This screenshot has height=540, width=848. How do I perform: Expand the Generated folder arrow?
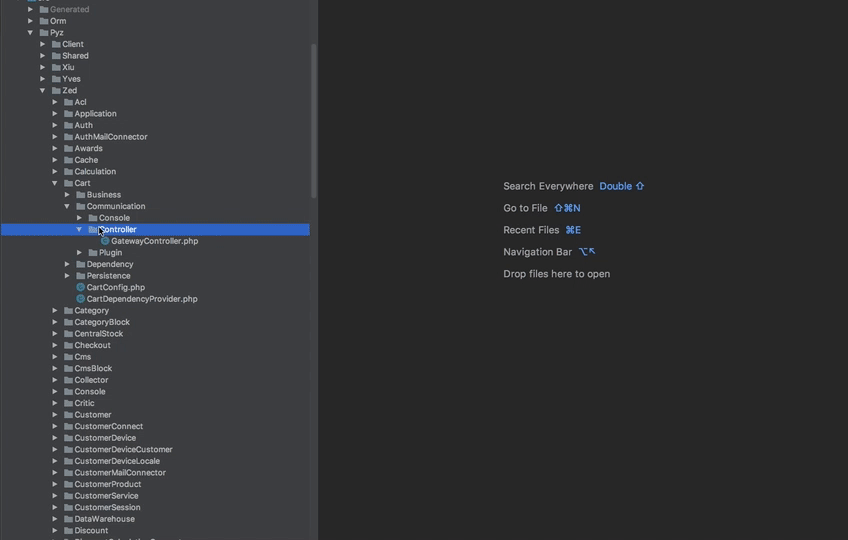30,9
